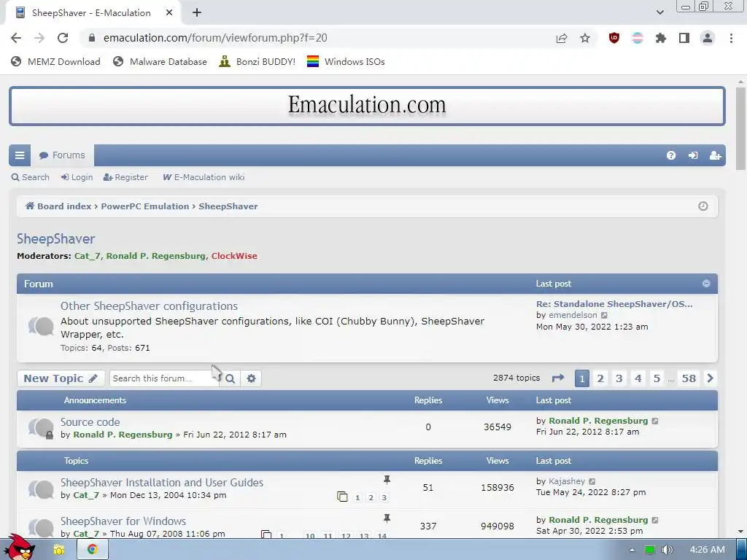Image resolution: width=747 pixels, height=560 pixels.
Task: Go to page 58 of topics
Action: click(x=689, y=378)
